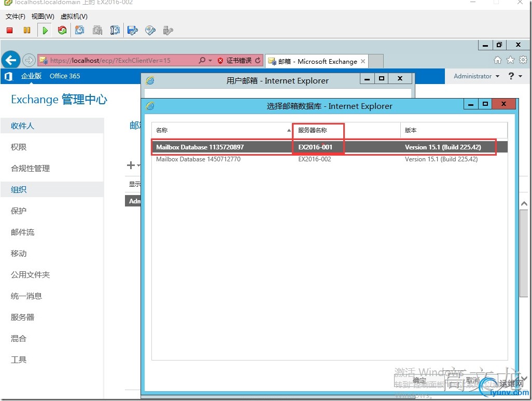Open IE favorites star
The height and width of the screenshot is (401, 532).
(510, 60)
